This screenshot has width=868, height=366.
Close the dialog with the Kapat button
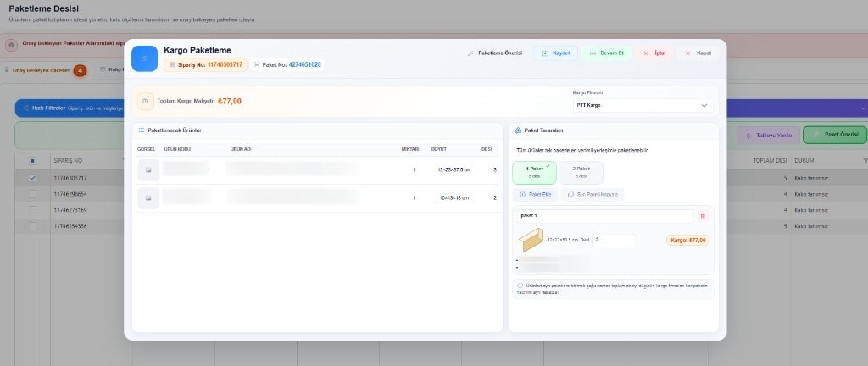click(698, 53)
